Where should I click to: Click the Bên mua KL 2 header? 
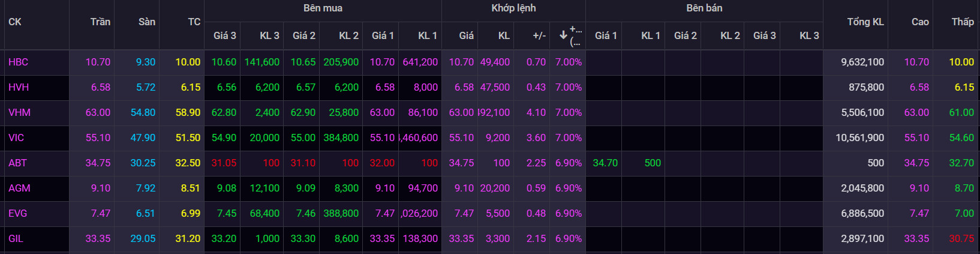[348, 35]
